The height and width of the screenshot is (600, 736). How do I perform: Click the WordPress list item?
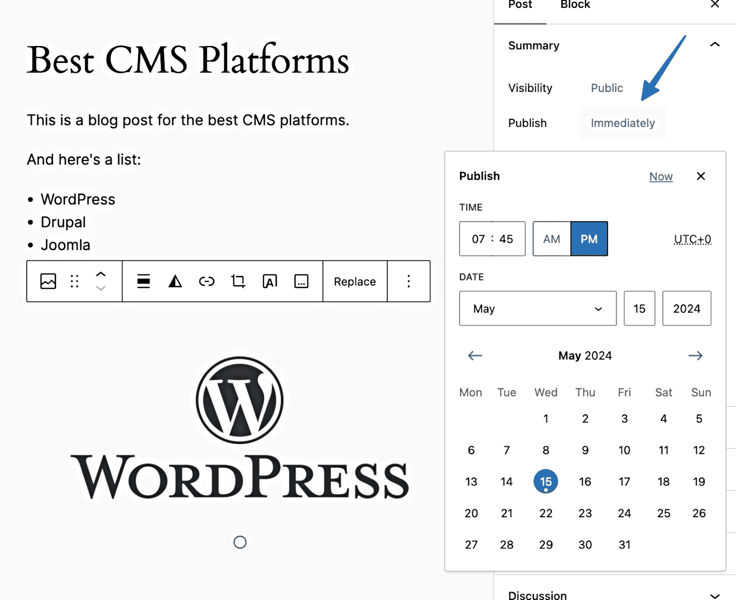(x=78, y=199)
